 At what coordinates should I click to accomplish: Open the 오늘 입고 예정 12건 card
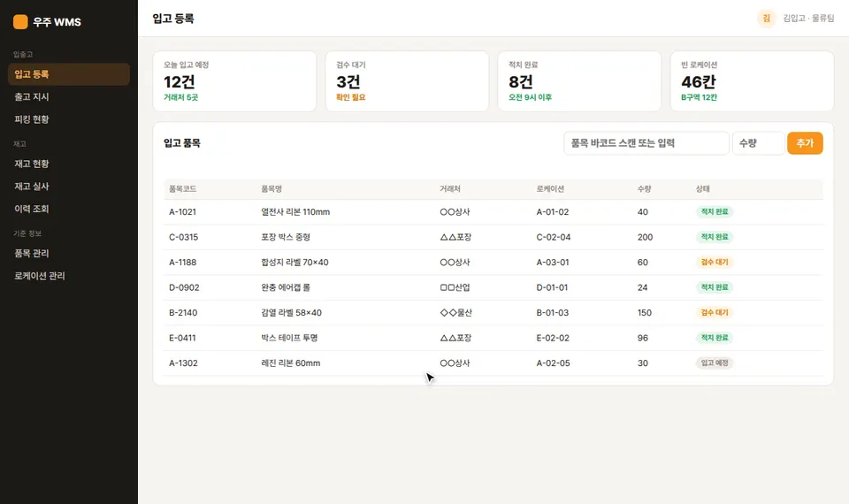coord(234,81)
